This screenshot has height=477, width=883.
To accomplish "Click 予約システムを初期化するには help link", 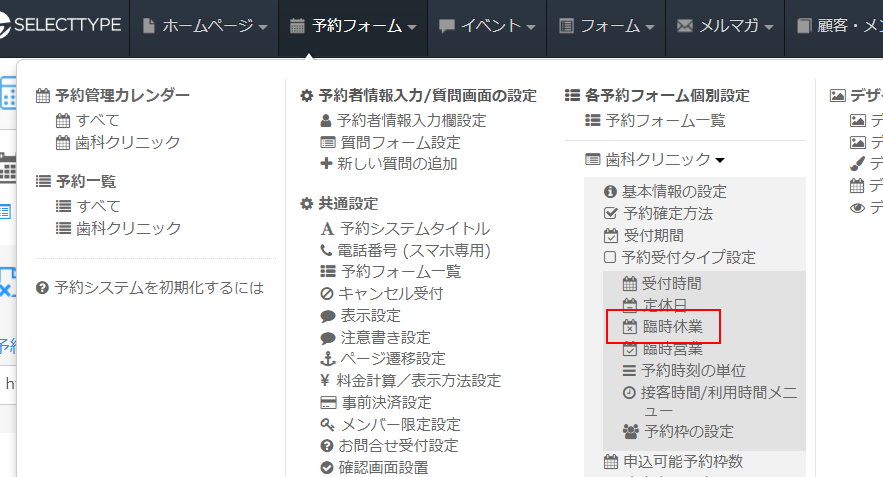I will [x=158, y=288].
